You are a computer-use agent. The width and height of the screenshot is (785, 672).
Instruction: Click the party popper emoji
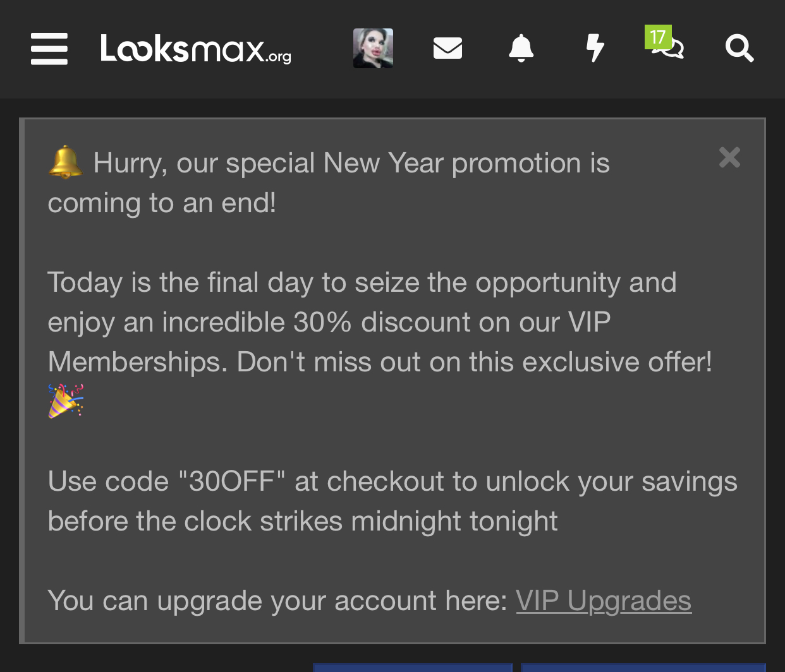(66, 401)
